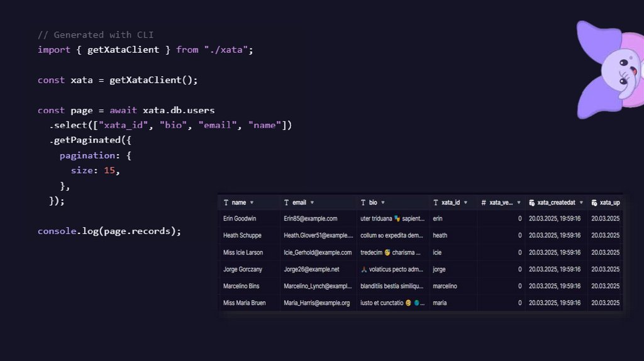This screenshot has width=644, height=361.
Task: Click the bio cell containing volaticus pecto
Action: [x=392, y=269]
